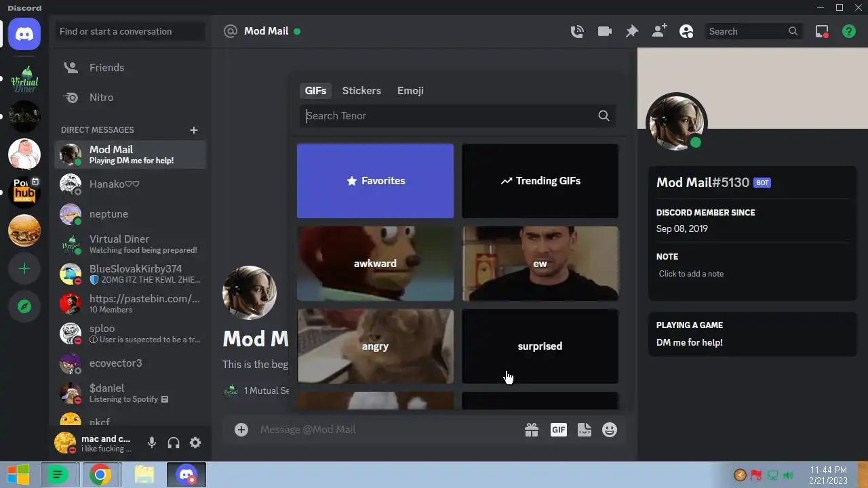Open the sploo direct message
The width and height of the screenshot is (868, 488).
(x=130, y=333)
